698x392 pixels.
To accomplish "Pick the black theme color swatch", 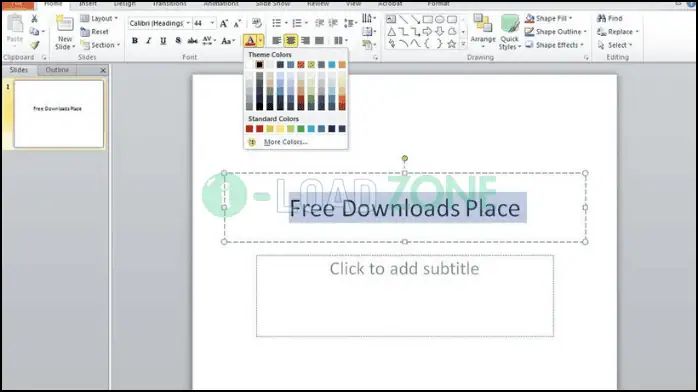I will [260, 65].
